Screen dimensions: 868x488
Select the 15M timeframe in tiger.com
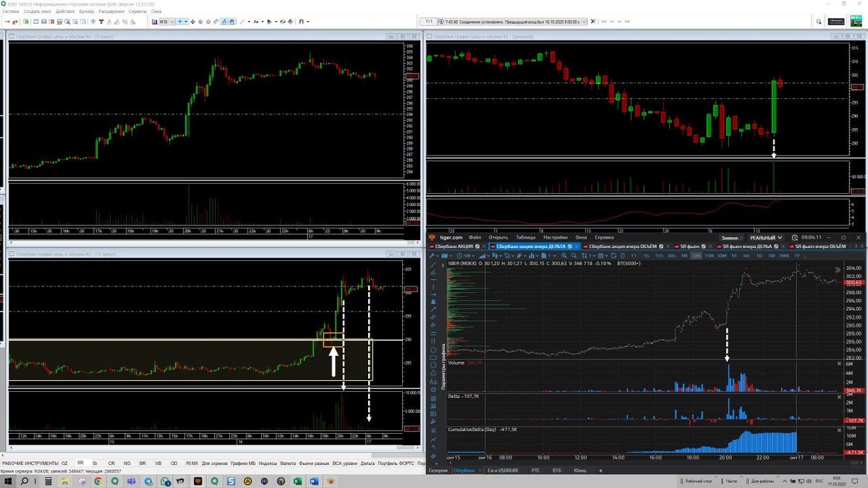(709, 256)
